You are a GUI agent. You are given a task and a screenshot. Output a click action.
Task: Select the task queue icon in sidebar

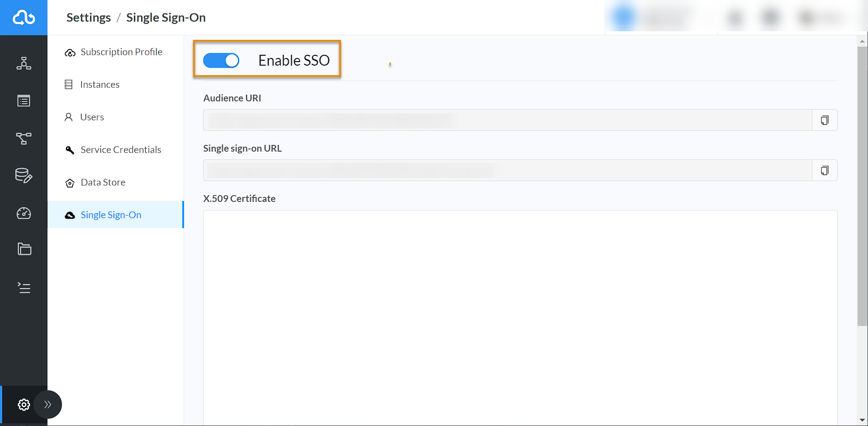(x=24, y=288)
